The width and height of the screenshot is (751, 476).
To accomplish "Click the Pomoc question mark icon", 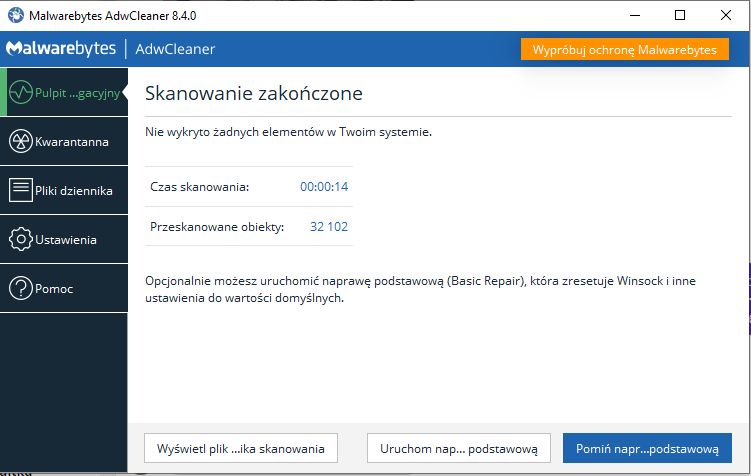I will pos(20,289).
